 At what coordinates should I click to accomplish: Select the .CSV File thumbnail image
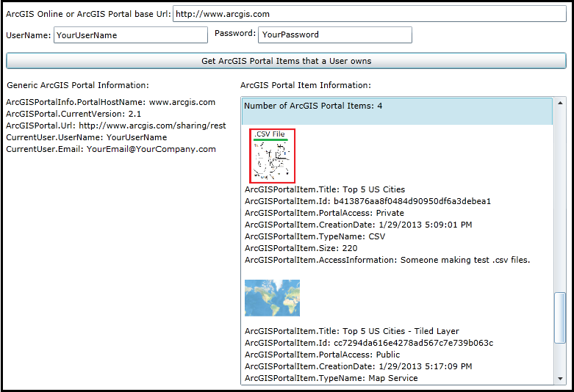click(x=272, y=156)
